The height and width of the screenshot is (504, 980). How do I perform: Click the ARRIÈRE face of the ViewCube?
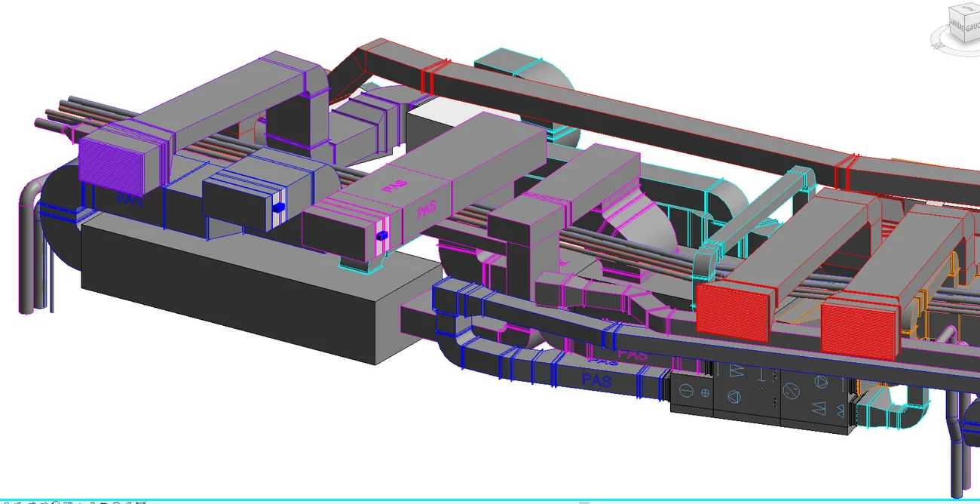click(955, 27)
